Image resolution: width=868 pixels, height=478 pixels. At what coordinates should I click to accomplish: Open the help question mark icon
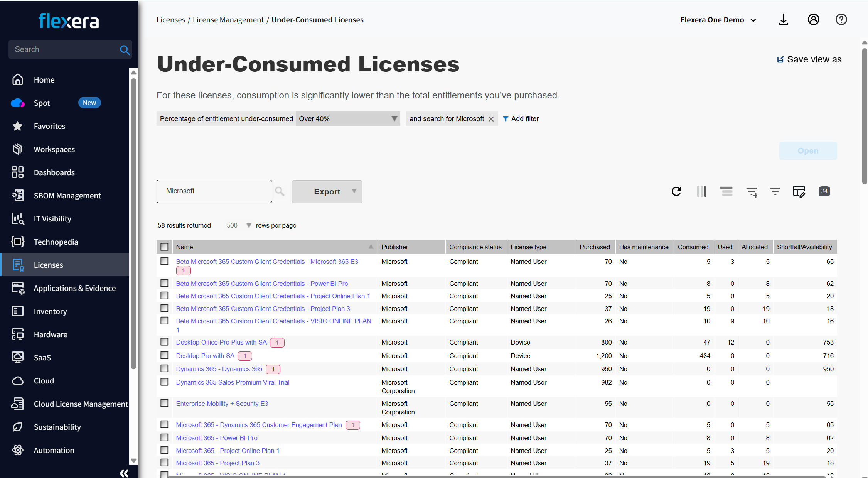841,19
